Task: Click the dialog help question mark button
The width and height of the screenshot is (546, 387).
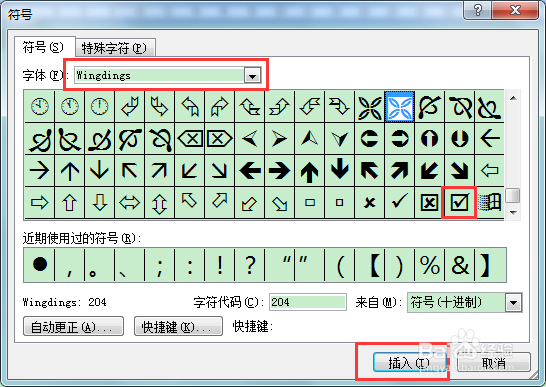Action: tap(477, 10)
